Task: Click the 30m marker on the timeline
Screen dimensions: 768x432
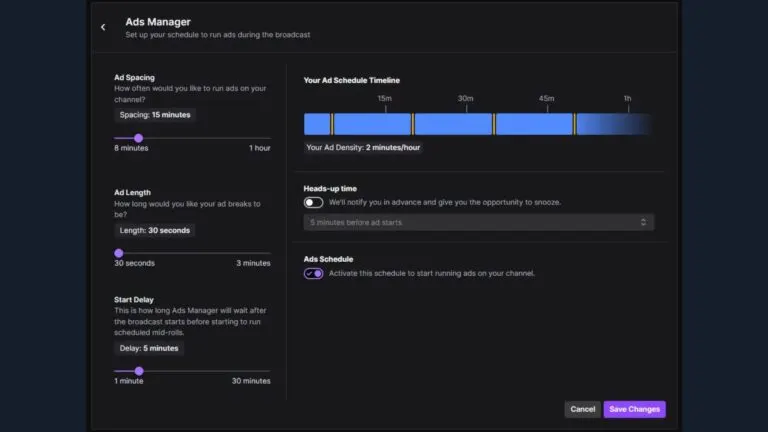Action: click(465, 98)
